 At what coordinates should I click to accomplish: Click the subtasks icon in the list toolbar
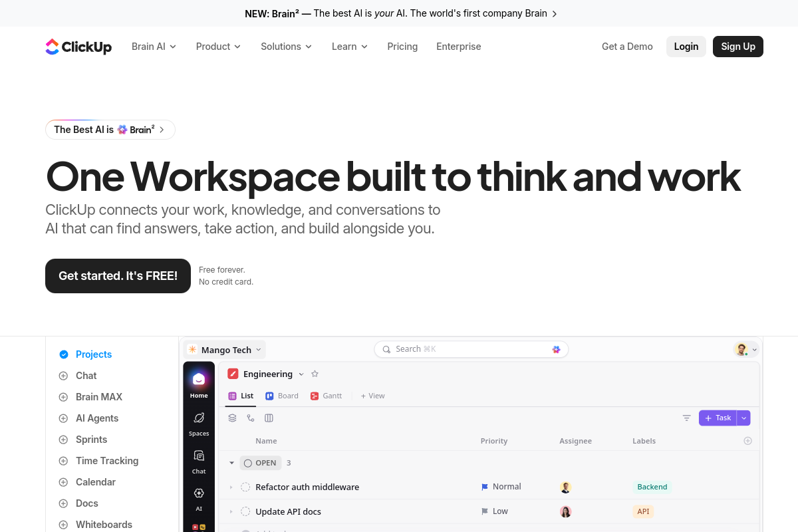pyautogui.click(x=251, y=418)
